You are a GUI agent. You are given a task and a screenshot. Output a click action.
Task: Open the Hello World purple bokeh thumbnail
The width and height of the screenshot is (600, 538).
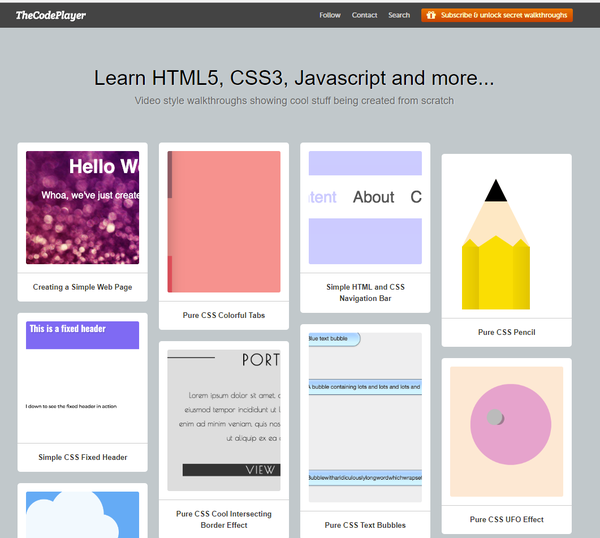pos(82,207)
